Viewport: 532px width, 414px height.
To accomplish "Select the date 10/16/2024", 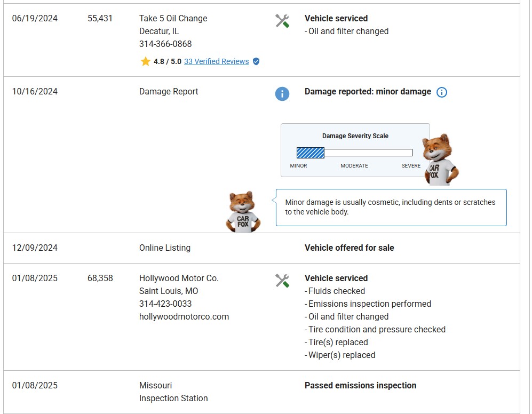I will tap(35, 92).
